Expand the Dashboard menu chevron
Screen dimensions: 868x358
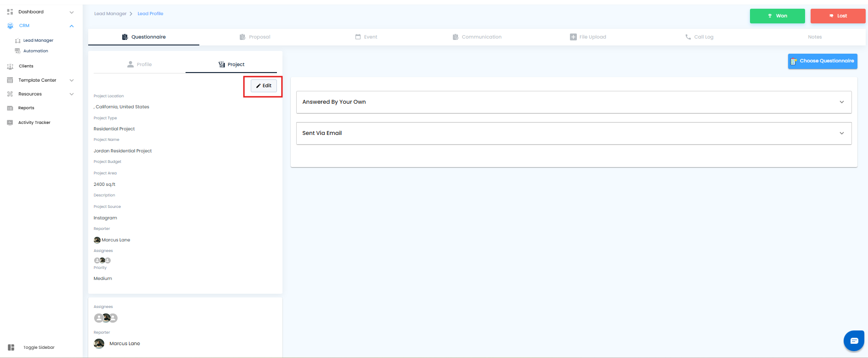click(72, 12)
